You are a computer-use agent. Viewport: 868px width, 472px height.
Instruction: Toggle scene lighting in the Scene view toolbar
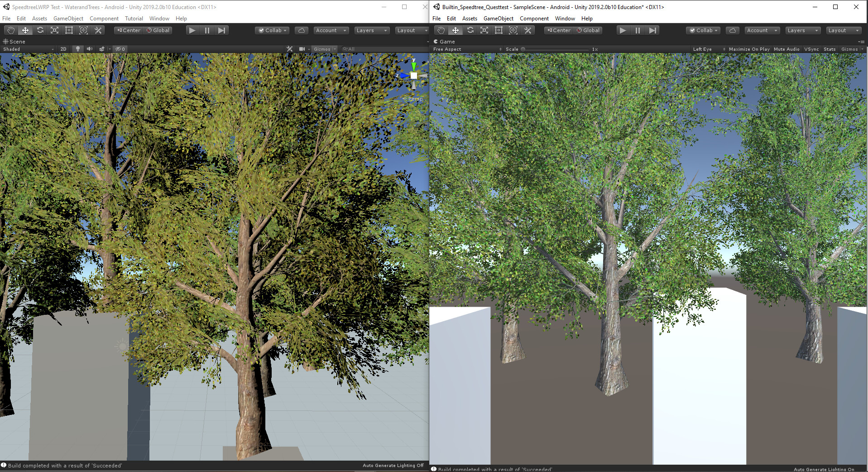(x=77, y=49)
